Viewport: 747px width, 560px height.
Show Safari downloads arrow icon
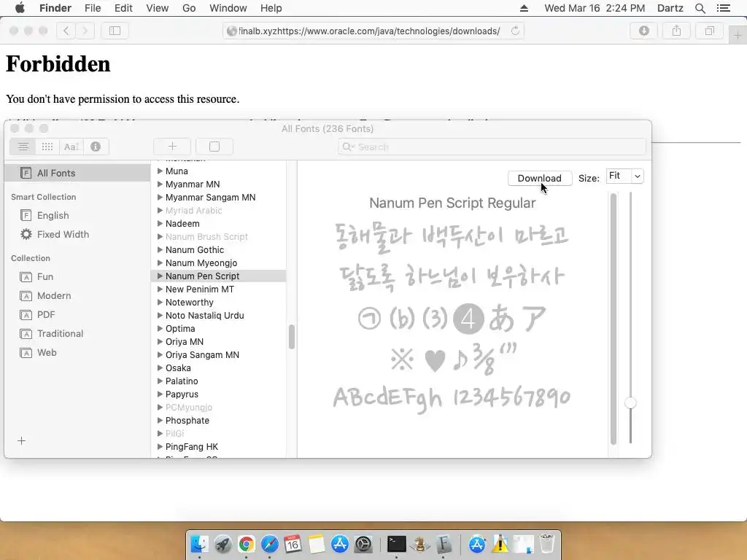[643, 31]
